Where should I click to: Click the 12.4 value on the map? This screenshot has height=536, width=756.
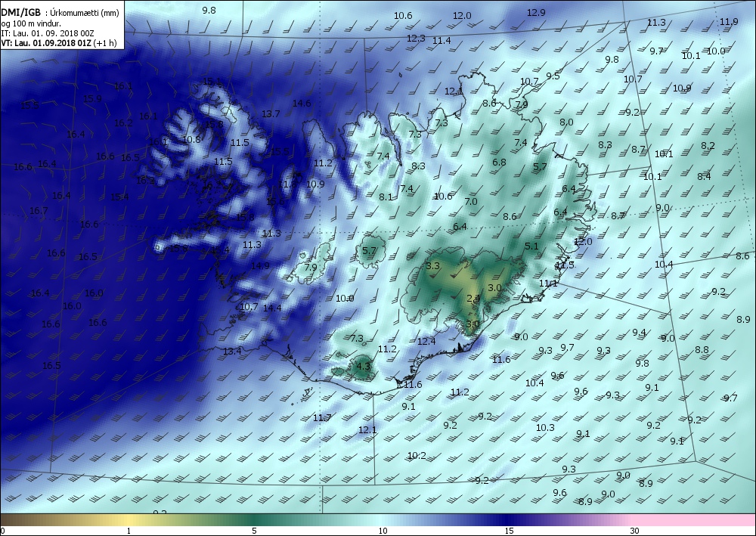[426, 341]
